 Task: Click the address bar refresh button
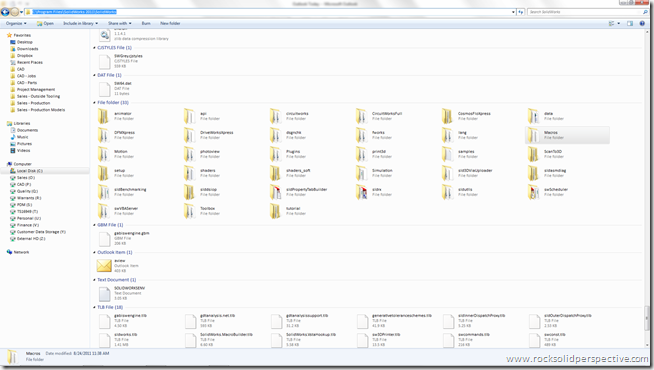pos(521,12)
